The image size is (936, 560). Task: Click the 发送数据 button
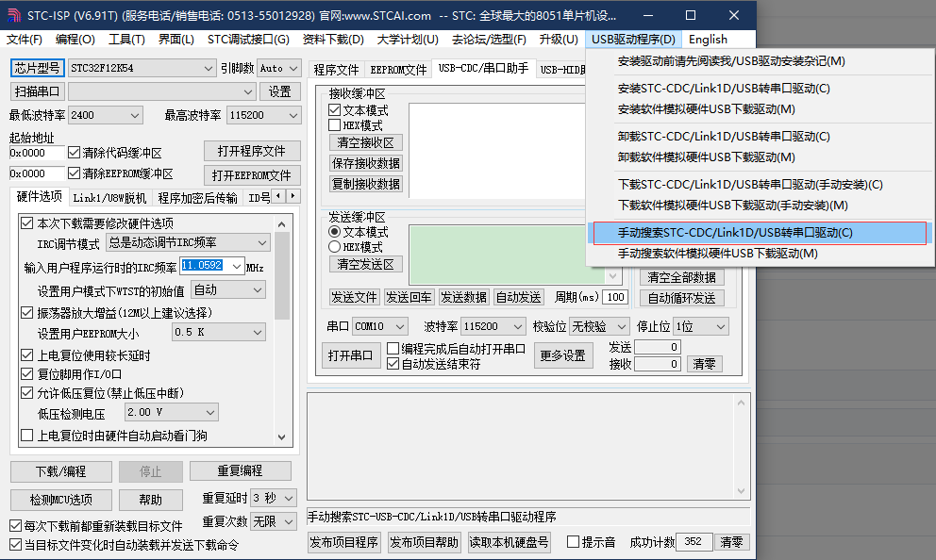[x=463, y=297]
